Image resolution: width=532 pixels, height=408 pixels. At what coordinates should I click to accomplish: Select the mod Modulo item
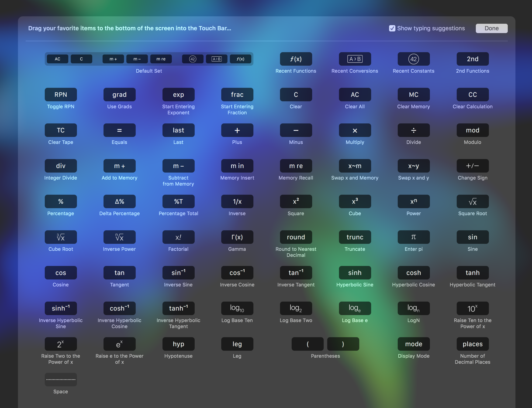coord(472,130)
